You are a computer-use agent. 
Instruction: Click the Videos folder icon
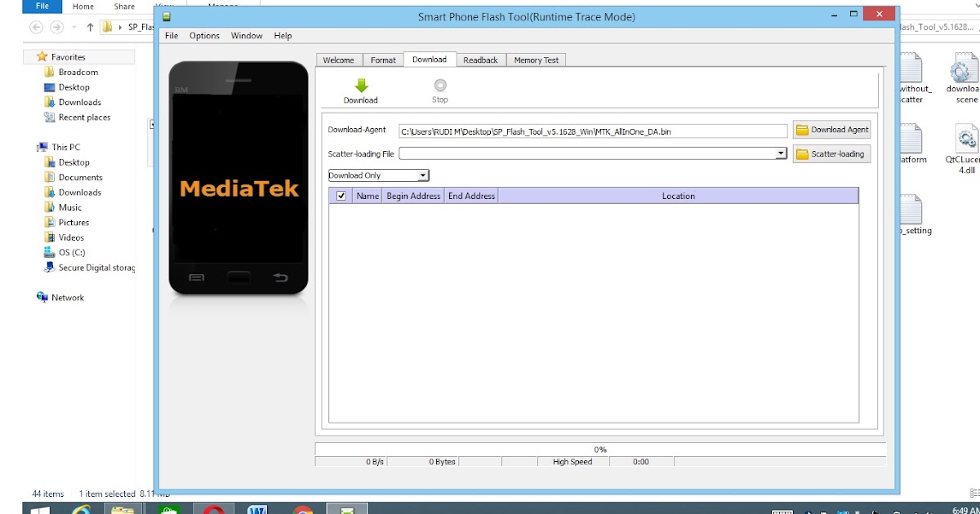[51, 237]
